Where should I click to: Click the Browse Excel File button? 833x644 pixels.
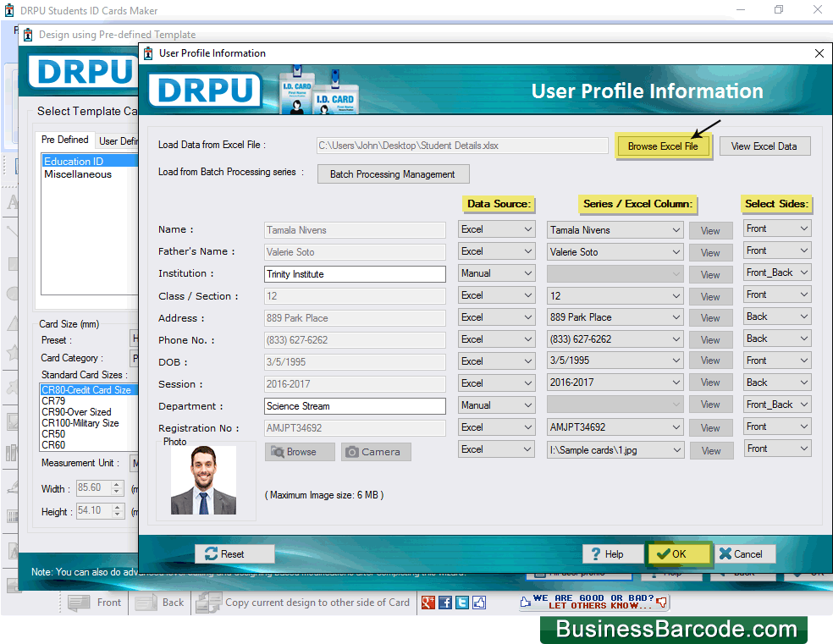point(665,146)
